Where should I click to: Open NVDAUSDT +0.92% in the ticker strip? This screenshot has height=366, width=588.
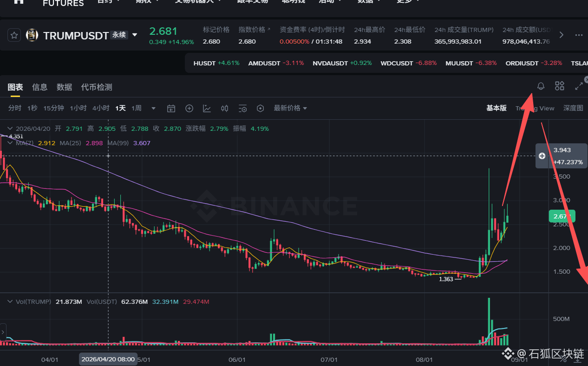[x=342, y=63]
